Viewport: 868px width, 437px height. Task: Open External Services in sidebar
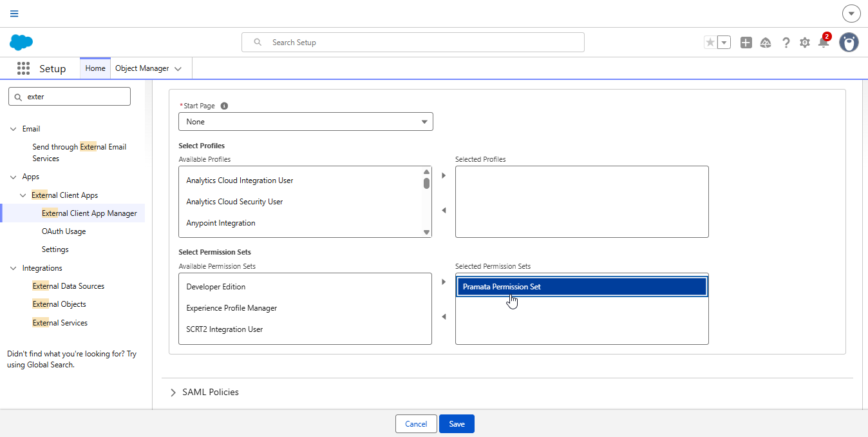(x=60, y=323)
